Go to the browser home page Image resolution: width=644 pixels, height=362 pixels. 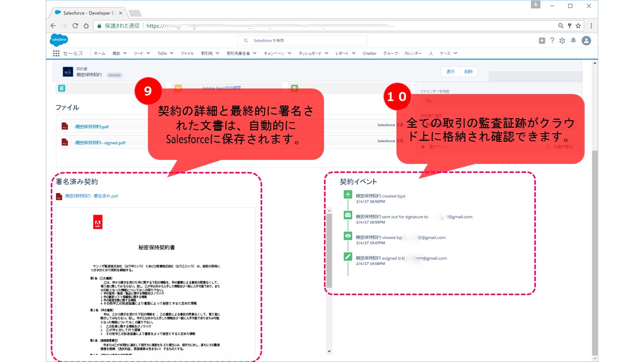coord(86,26)
